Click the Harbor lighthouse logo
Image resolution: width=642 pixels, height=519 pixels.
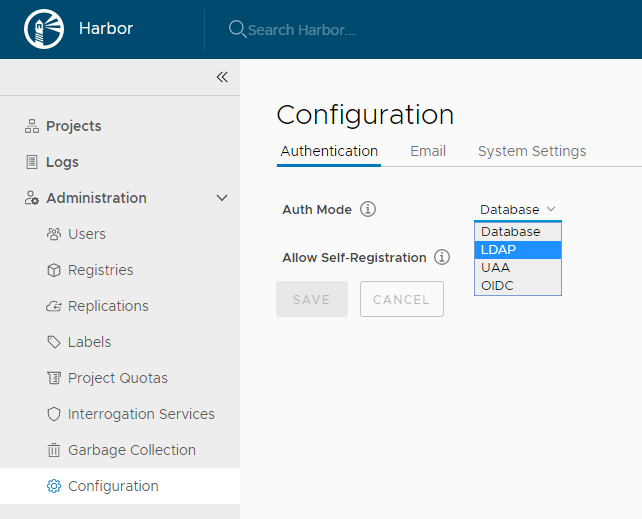point(44,29)
